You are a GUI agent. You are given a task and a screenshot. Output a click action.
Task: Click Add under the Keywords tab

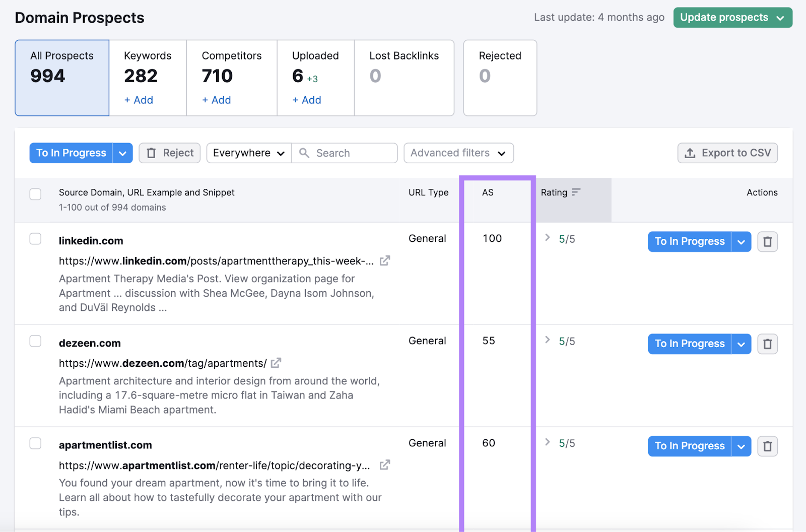click(x=138, y=100)
